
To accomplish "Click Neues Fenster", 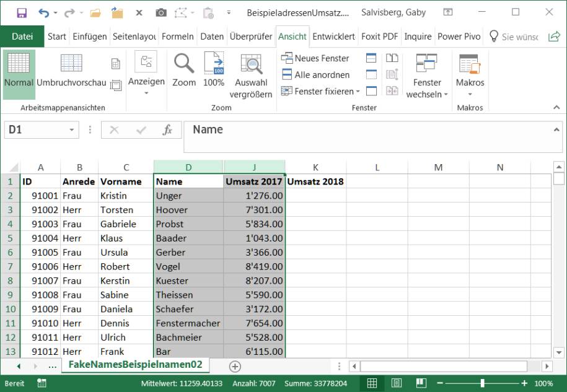I will (315, 58).
